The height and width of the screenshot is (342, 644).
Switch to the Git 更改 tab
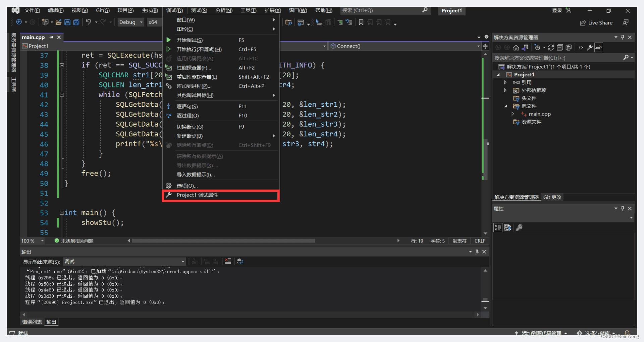tap(552, 197)
